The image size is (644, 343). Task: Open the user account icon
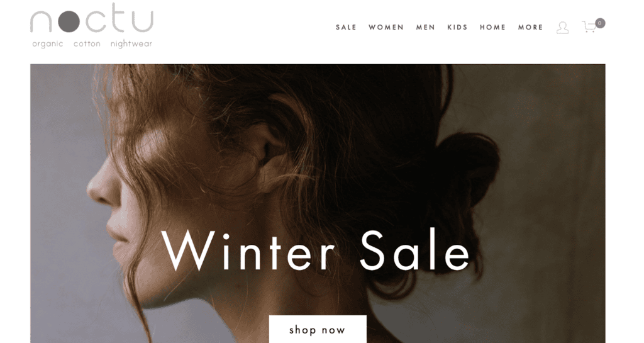pyautogui.click(x=562, y=28)
